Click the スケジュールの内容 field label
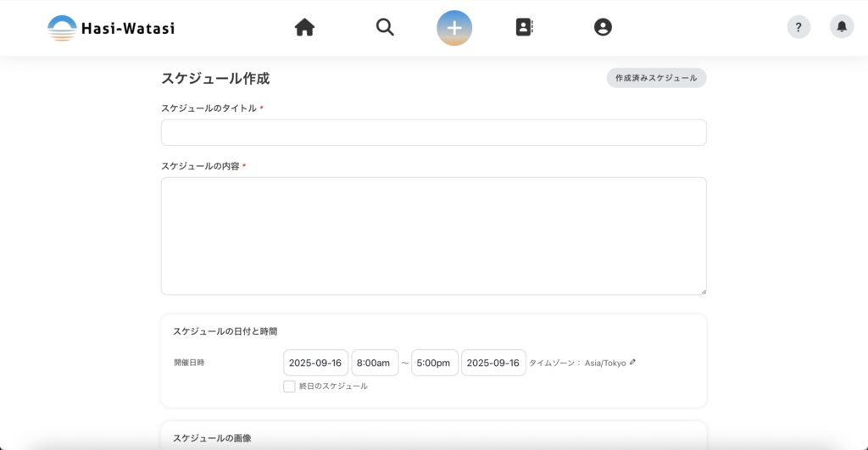Screen dimensions: 868x450 (x=200, y=166)
